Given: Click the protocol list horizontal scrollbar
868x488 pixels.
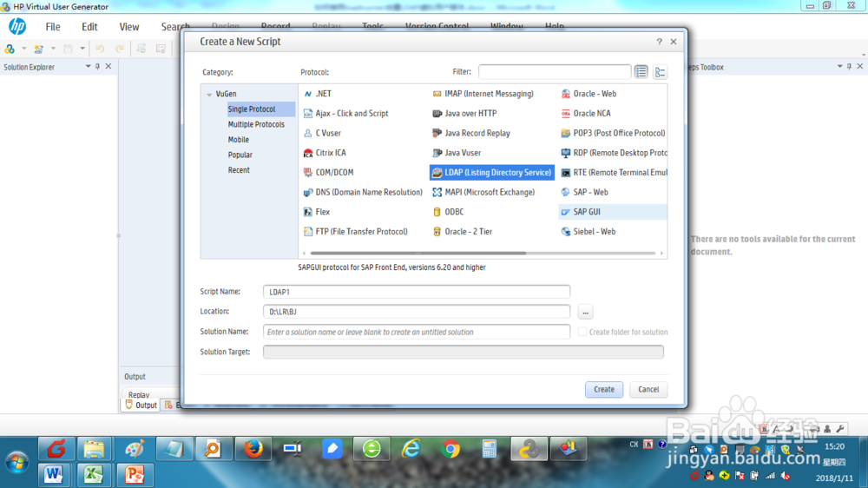Looking at the screenshot, I should click(418, 254).
